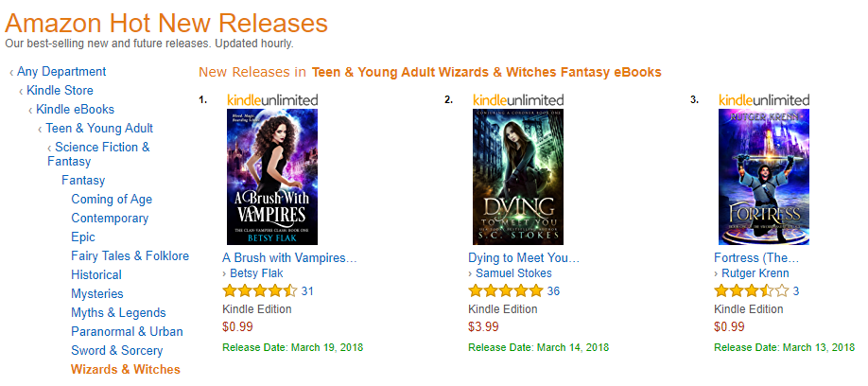The height and width of the screenshot is (386, 868).
Task: Navigate up to Kindle Store category
Action: (60, 91)
